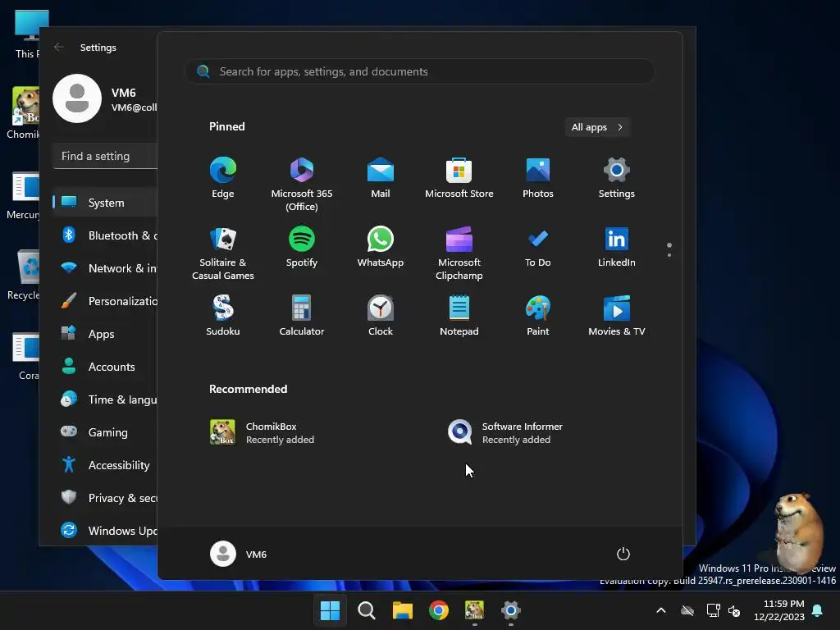This screenshot has height=630, width=840.
Task: Open the cloud sync tray icon
Action: (687, 610)
